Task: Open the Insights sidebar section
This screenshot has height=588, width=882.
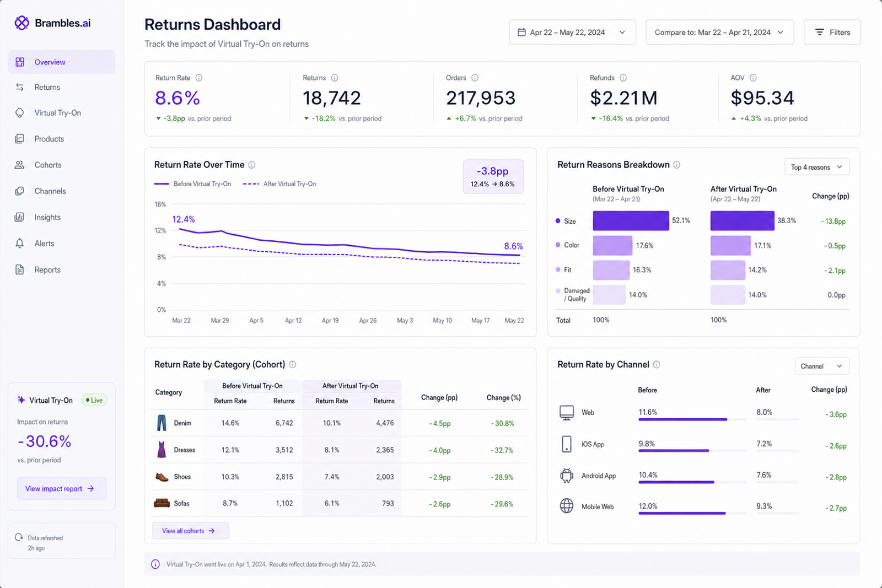Action: (x=62, y=217)
